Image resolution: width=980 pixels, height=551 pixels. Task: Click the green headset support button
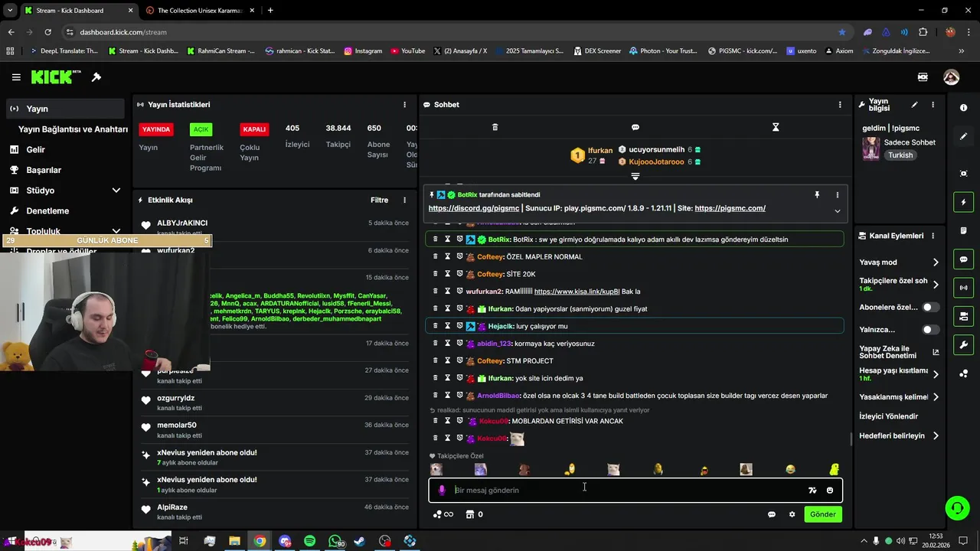point(956,508)
